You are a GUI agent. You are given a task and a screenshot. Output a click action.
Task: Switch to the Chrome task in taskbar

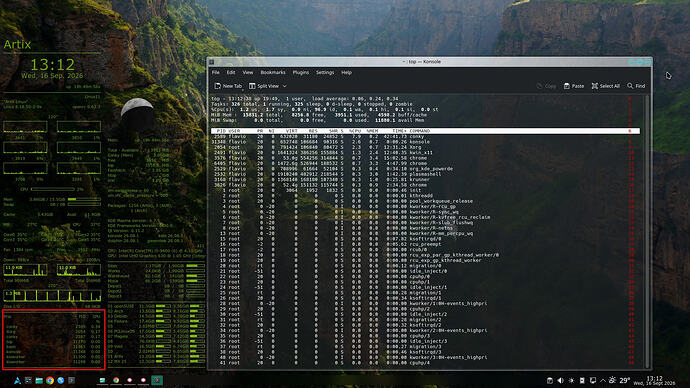[116, 381]
